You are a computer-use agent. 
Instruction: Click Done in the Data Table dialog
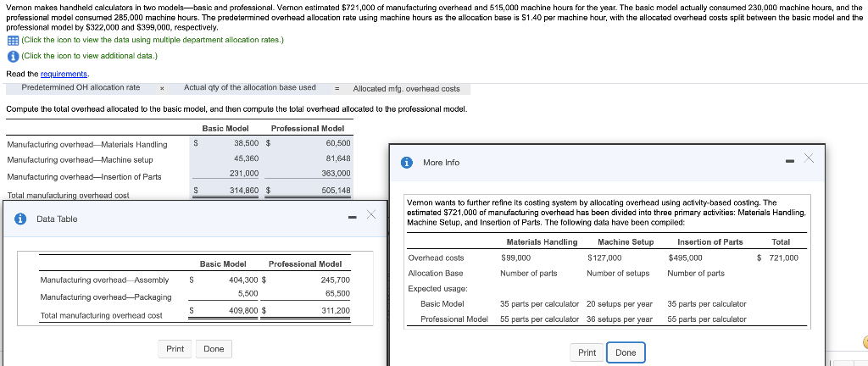pyautogui.click(x=214, y=349)
